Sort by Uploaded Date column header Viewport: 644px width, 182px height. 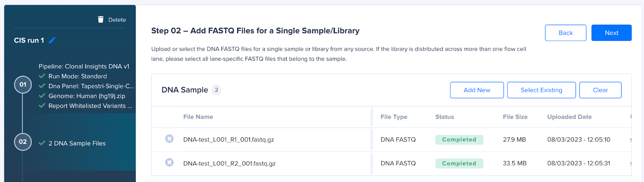click(569, 117)
